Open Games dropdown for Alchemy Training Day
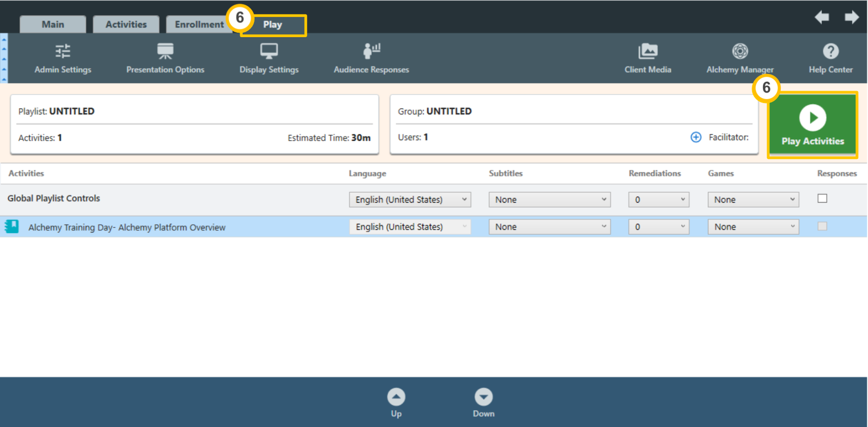The image size is (868, 427). pos(753,227)
